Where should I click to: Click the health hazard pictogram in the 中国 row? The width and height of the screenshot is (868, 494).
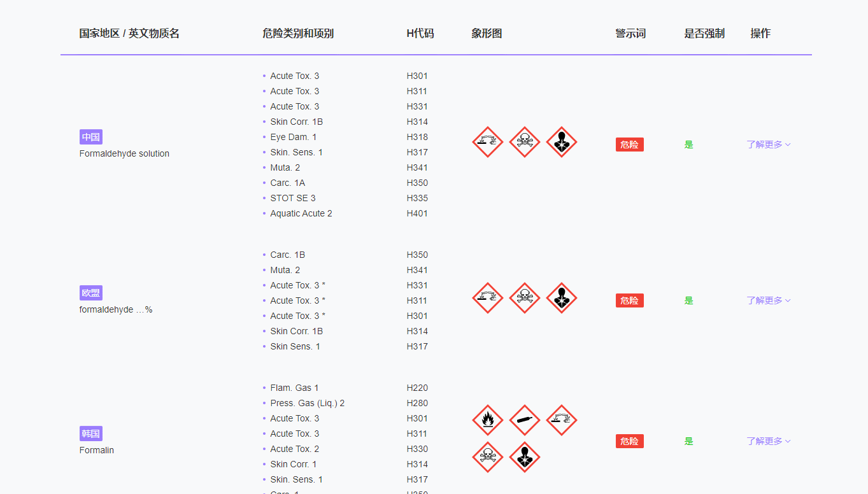(562, 142)
